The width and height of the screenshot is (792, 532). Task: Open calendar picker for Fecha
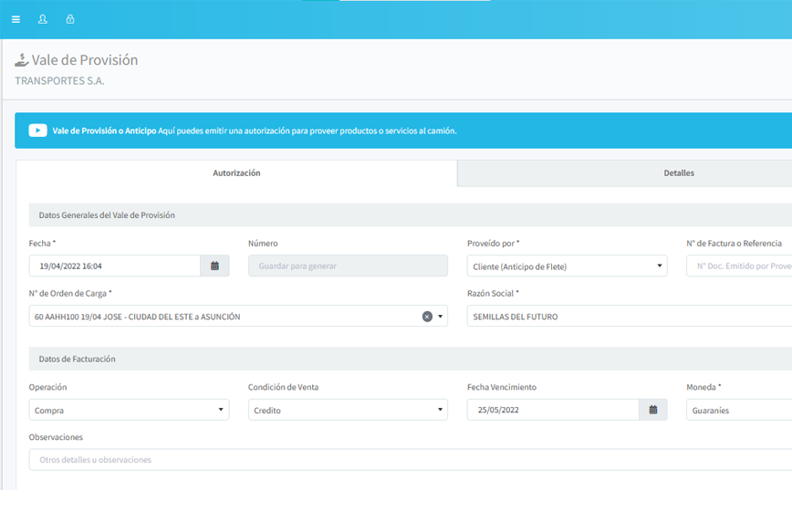[x=214, y=266]
